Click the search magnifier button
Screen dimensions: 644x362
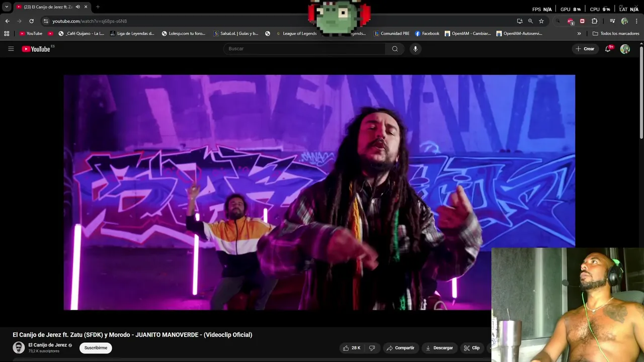pos(395,49)
